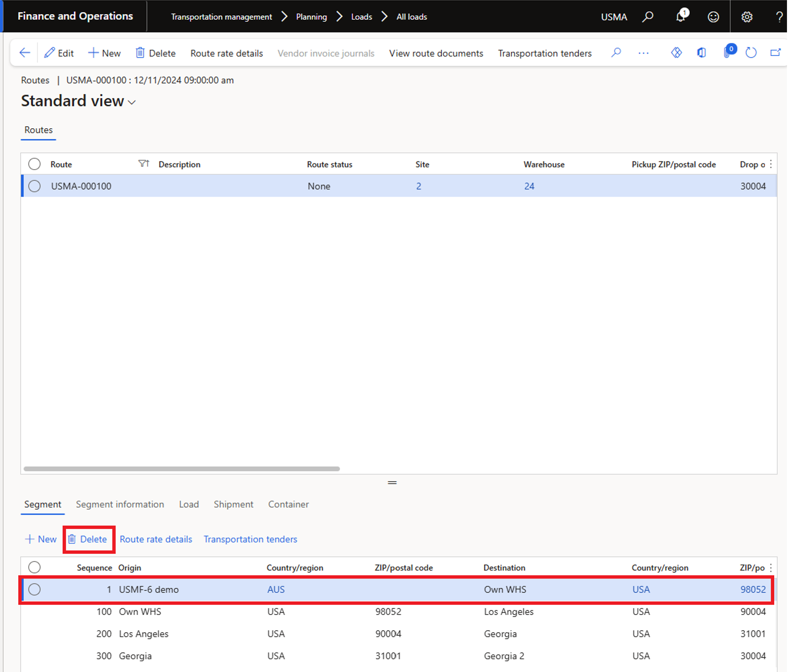Open the AUS country/region link
The height and width of the screenshot is (672, 788).
tap(276, 589)
